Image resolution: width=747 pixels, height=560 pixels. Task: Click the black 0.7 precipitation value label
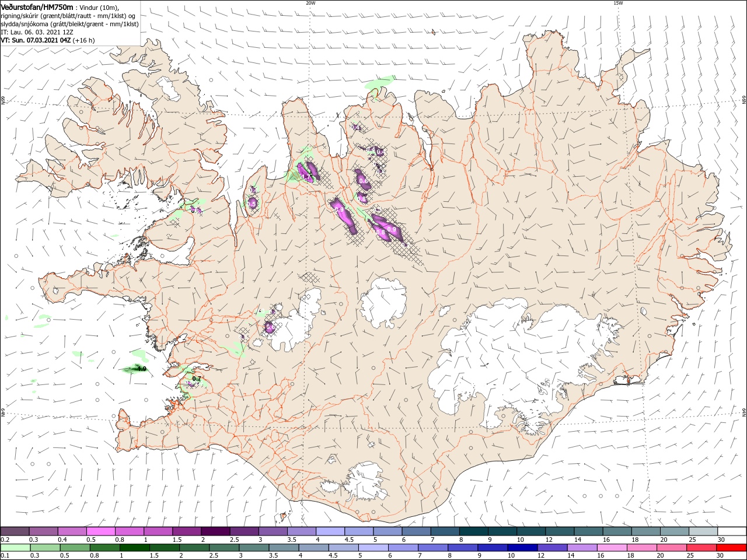[197, 379]
